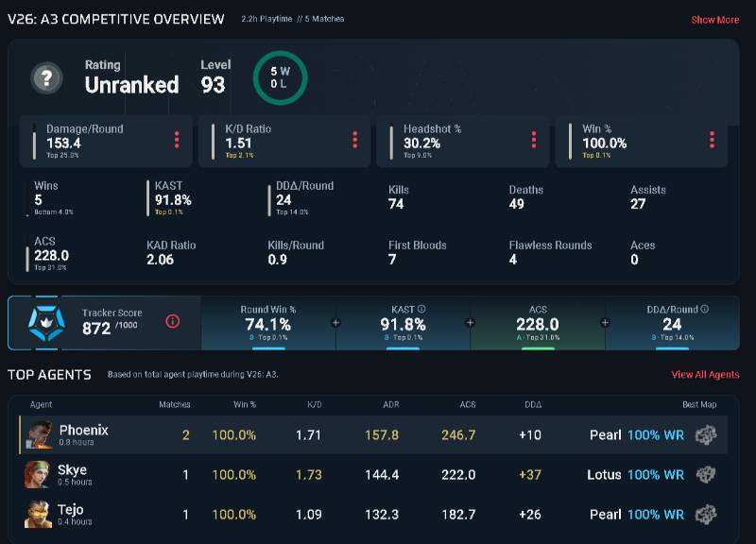Click Phoenix's Pearl 100% WR text

tap(636, 435)
